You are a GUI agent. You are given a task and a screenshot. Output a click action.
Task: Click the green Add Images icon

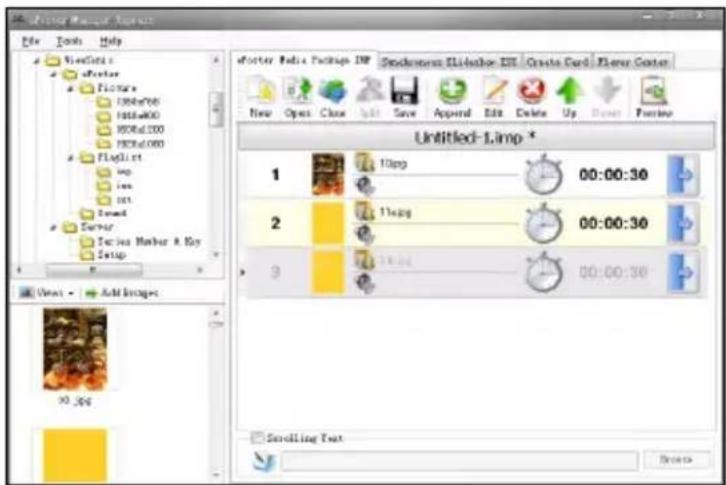click(91, 293)
